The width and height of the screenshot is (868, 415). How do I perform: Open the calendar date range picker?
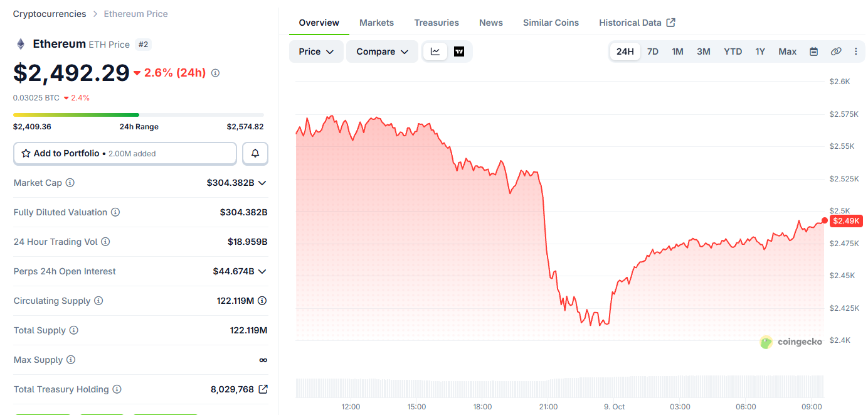[813, 51]
